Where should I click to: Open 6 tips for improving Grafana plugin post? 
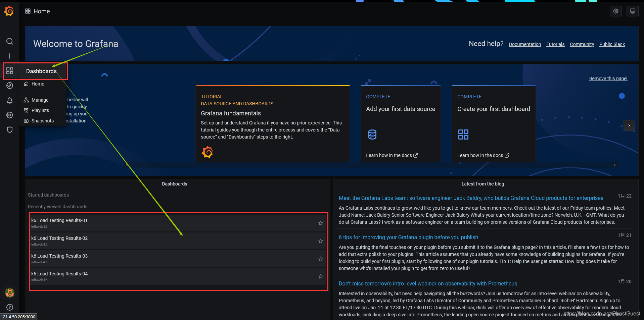408,237
